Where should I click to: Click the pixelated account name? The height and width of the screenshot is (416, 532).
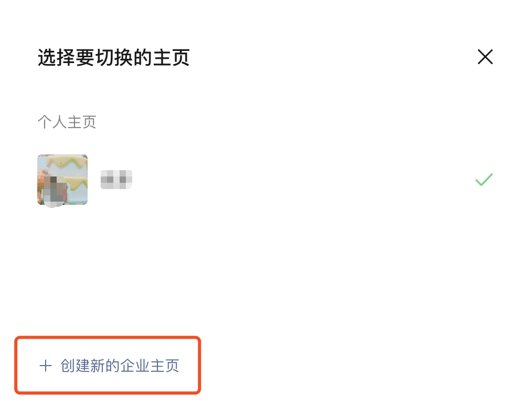[116, 179]
